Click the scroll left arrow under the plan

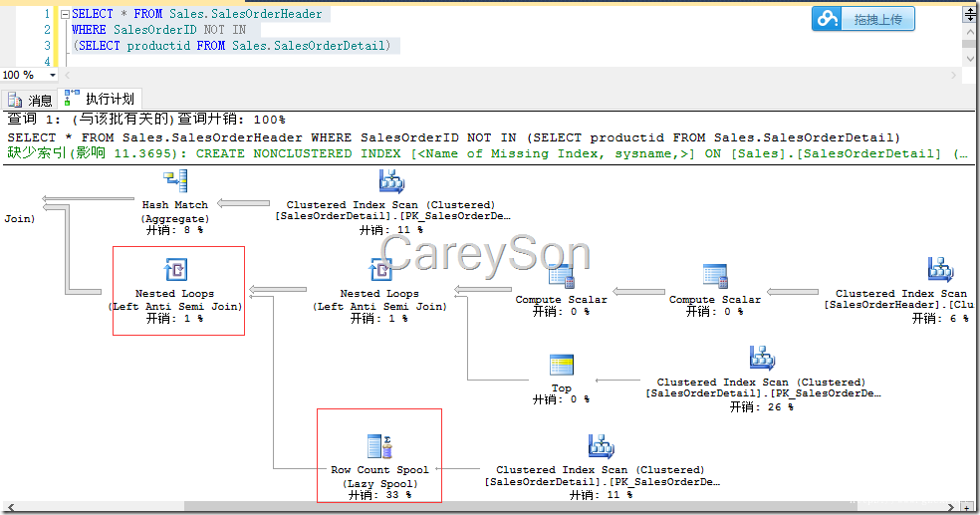11,507
